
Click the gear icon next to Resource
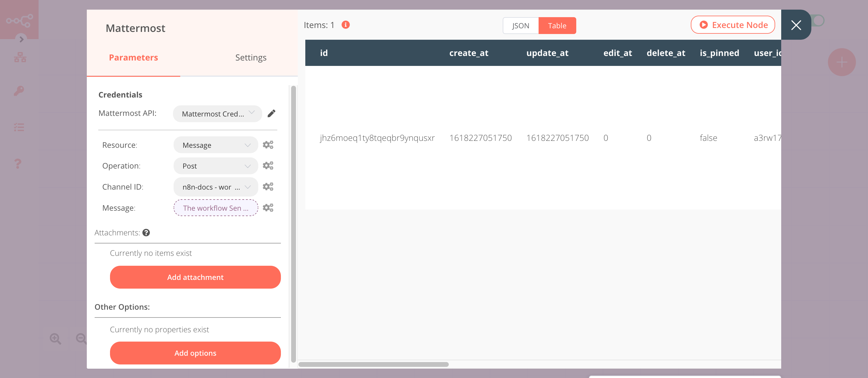click(269, 145)
